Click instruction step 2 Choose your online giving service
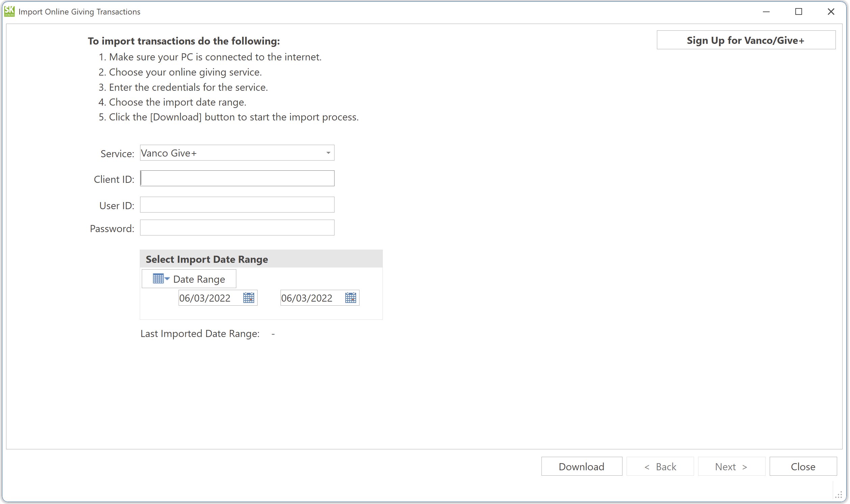Screen dimensions: 850x504 click(180, 72)
